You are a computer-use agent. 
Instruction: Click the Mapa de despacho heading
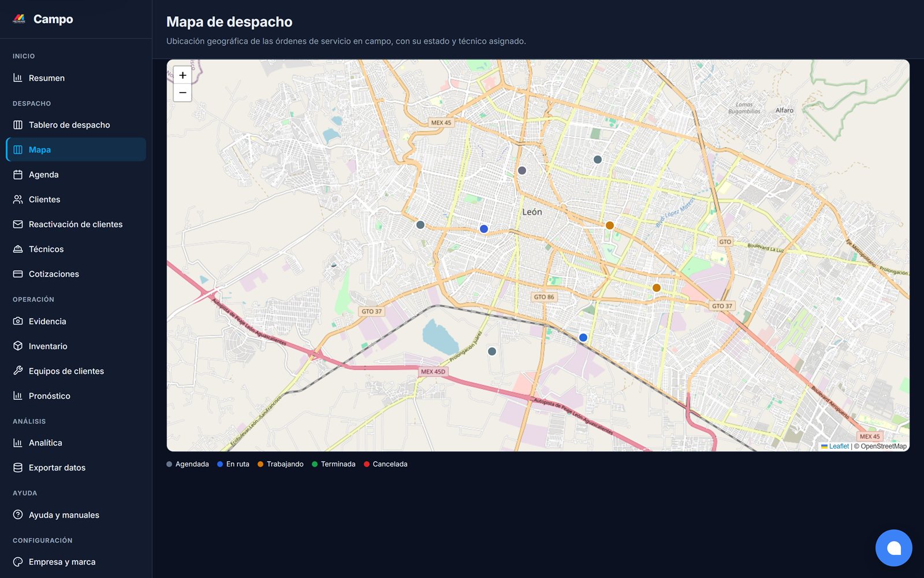229,22
